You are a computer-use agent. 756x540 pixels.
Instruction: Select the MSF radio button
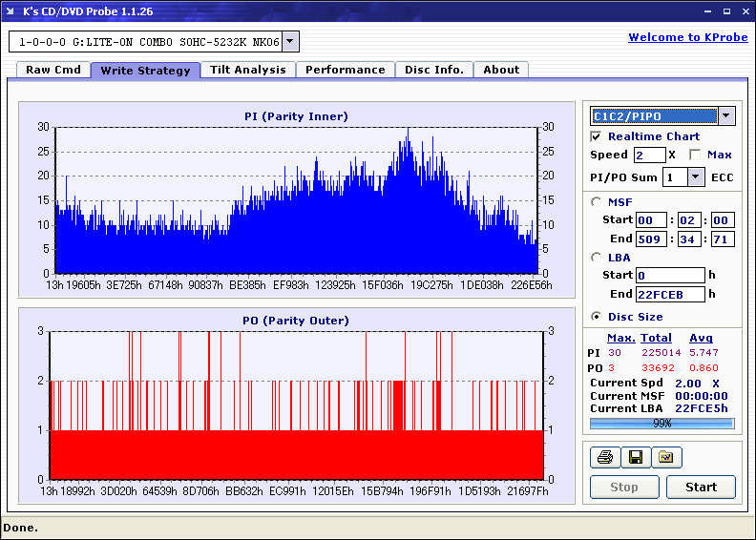[597, 202]
